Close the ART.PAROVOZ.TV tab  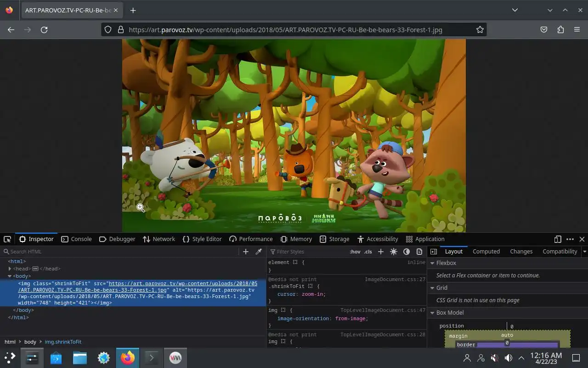pyautogui.click(x=116, y=10)
